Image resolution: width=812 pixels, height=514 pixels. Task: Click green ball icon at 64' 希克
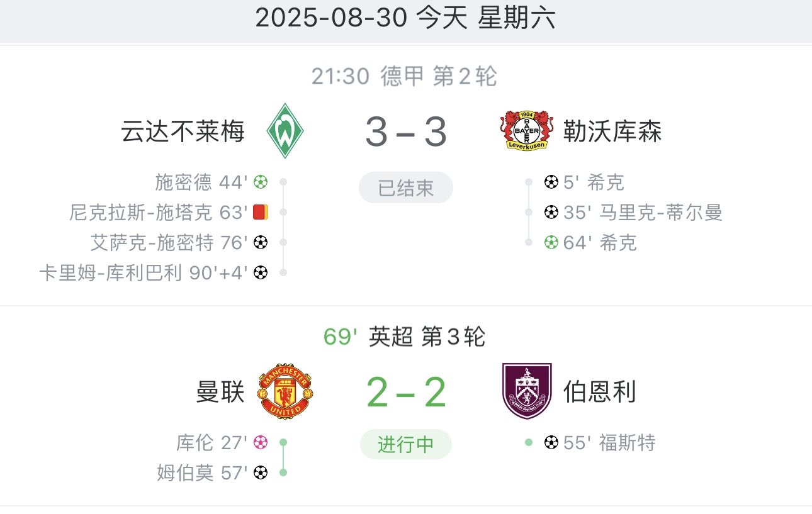pyautogui.click(x=551, y=242)
